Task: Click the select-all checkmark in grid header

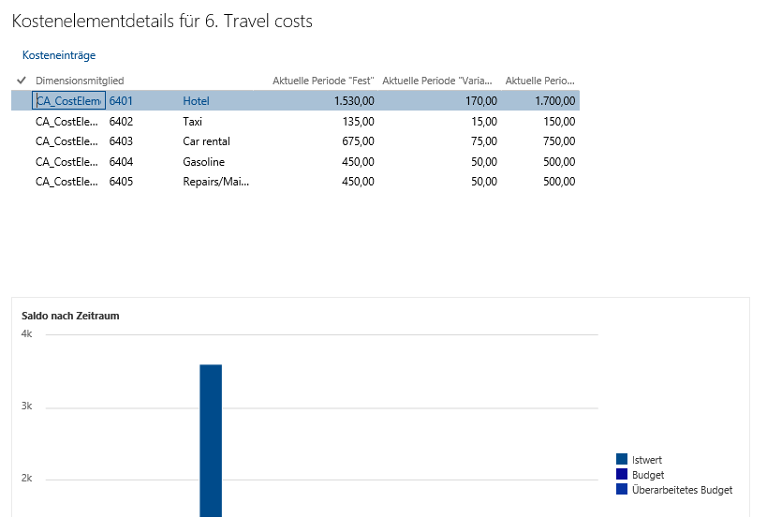Action: coord(22,81)
